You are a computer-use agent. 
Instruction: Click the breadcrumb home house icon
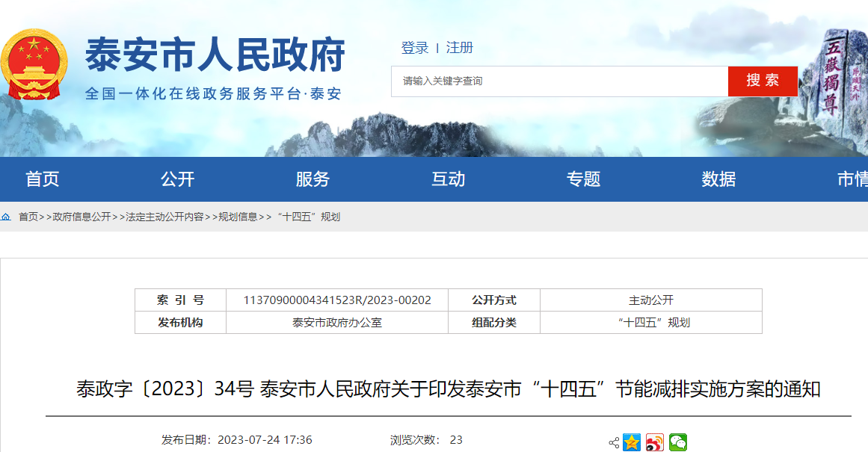(6, 217)
